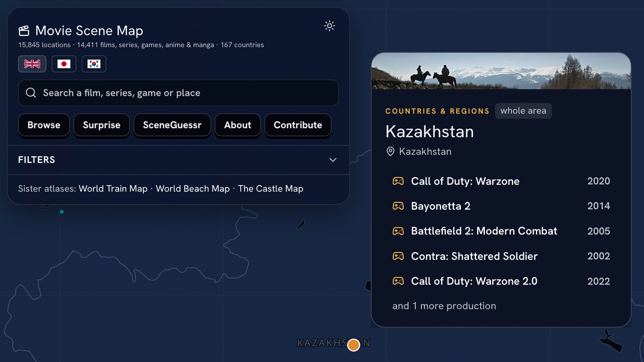Click the gamepad icon for Battlefield 2: Modern Combat
Image resolution: width=644 pixels, height=362 pixels.
pyautogui.click(x=398, y=231)
